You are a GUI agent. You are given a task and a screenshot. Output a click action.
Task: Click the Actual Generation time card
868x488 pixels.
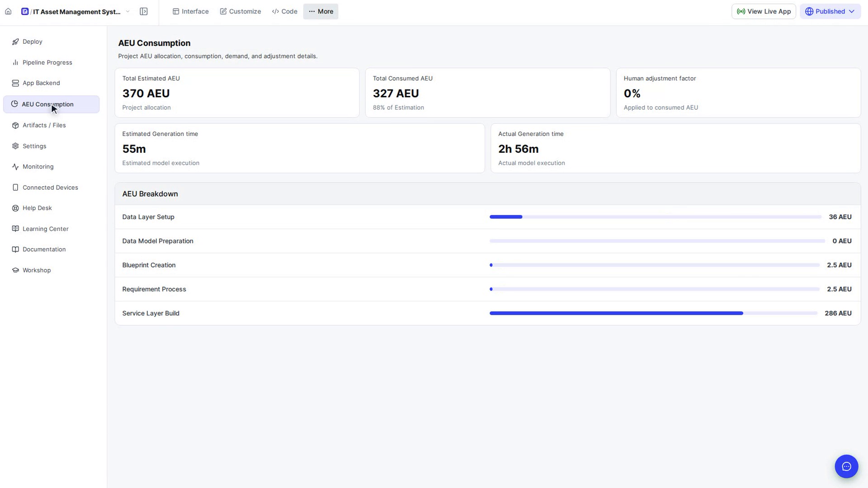click(x=676, y=148)
